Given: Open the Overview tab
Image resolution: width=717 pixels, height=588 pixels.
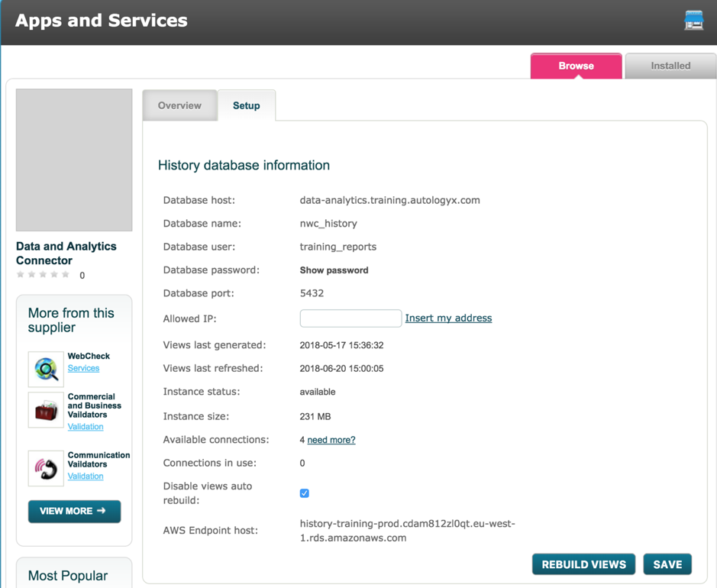Looking at the screenshot, I should (179, 105).
